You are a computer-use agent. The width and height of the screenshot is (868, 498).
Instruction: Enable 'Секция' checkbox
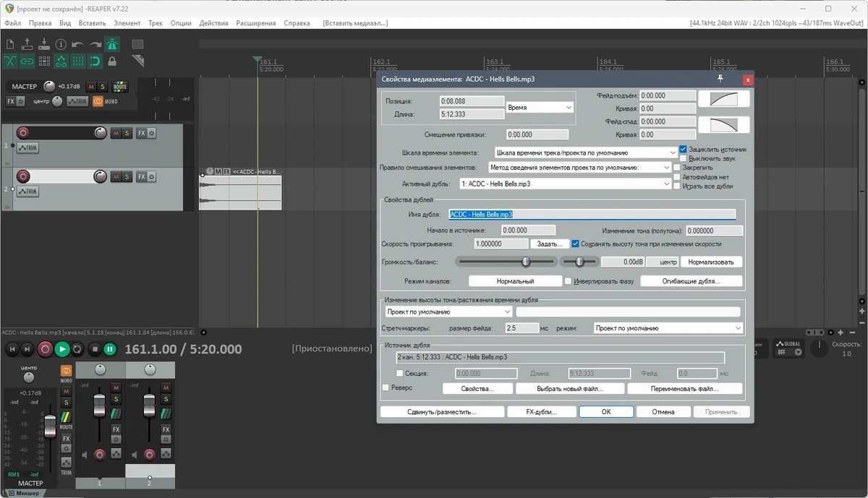coord(399,374)
